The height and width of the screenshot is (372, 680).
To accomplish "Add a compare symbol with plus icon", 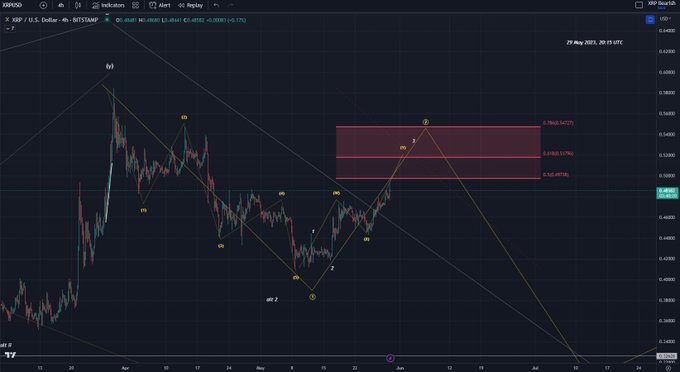I will [x=43, y=5].
